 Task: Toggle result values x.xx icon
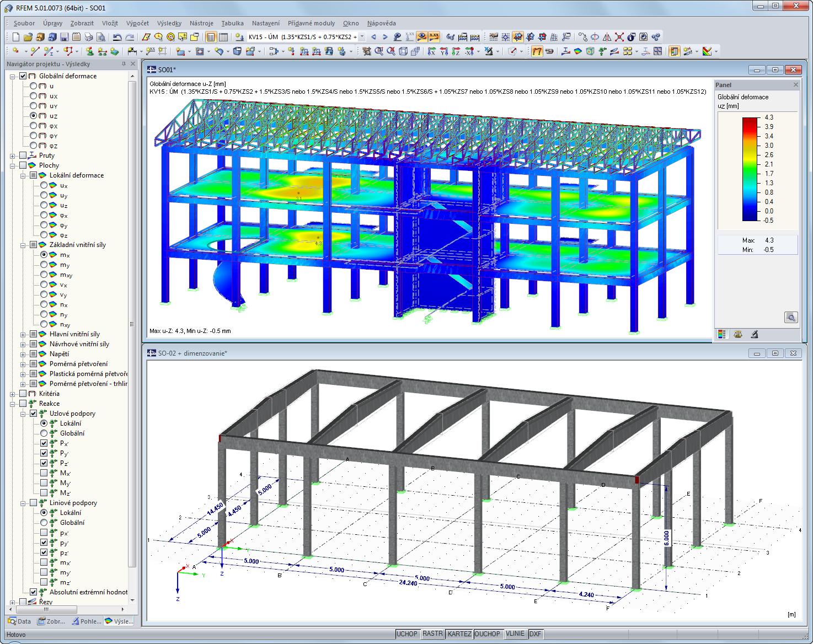tap(434, 37)
